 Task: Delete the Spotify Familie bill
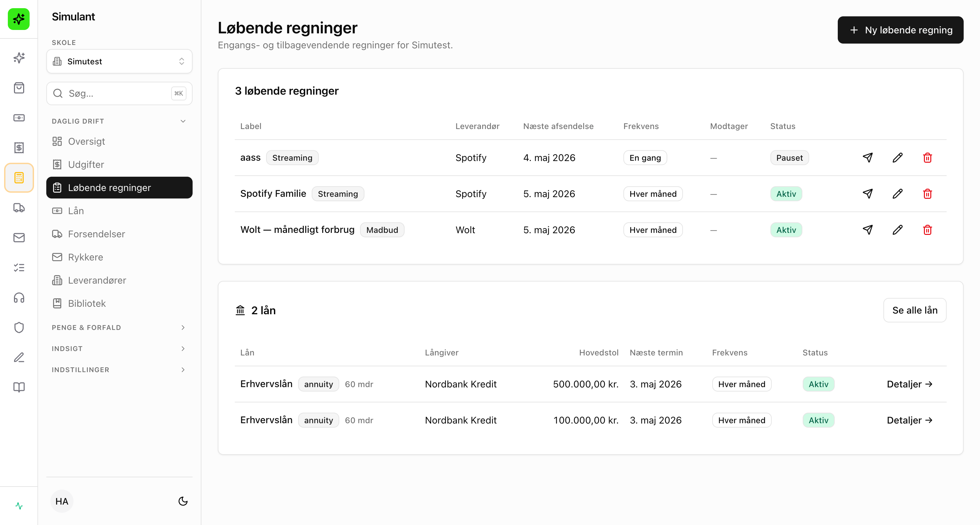(x=928, y=194)
